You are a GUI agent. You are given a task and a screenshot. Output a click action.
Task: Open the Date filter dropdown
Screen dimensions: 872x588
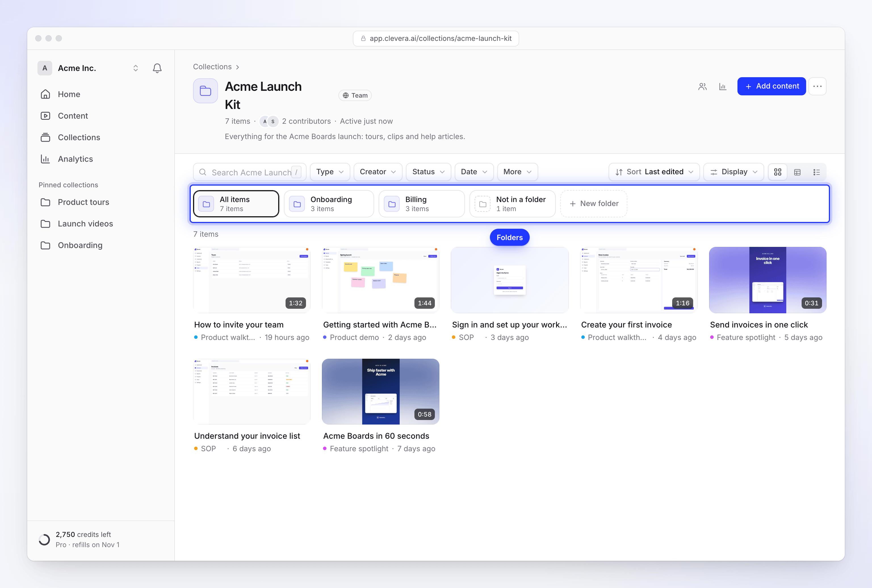pos(474,172)
